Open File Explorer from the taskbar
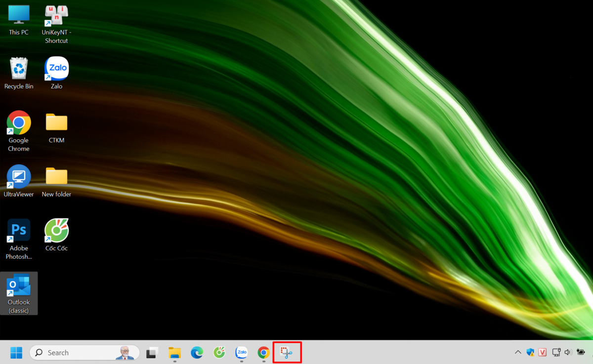The width and height of the screenshot is (593, 364). coord(174,353)
